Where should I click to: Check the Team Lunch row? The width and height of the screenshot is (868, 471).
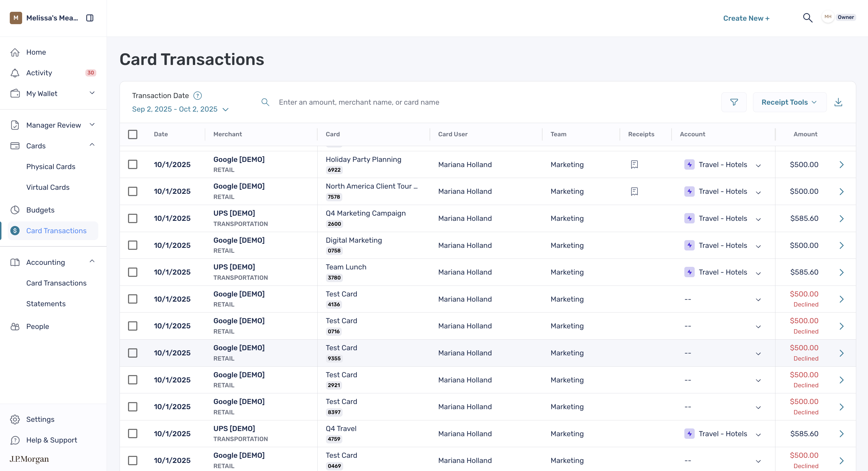tap(133, 272)
